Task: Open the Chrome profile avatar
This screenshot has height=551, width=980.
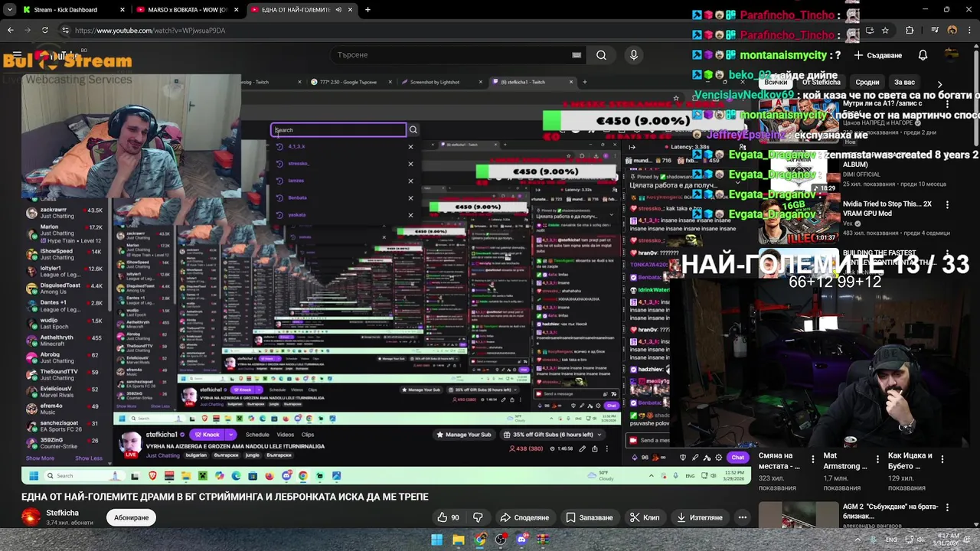Action: 952,31
